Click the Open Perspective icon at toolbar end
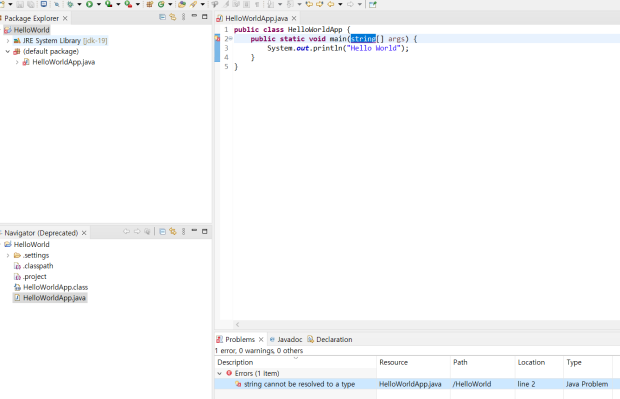 [x=372, y=4]
